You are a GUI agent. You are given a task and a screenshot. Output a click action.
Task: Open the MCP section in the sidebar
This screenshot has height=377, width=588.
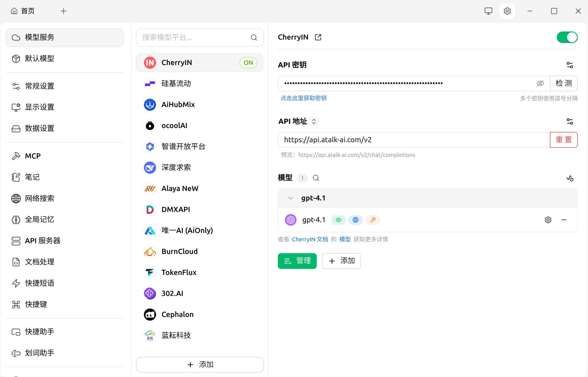point(33,156)
